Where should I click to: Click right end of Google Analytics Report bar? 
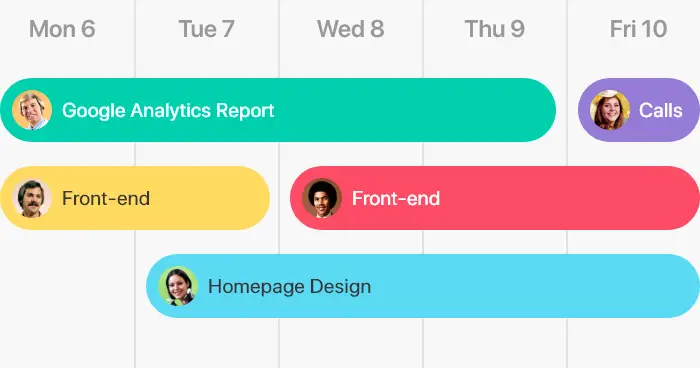pos(538,110)
